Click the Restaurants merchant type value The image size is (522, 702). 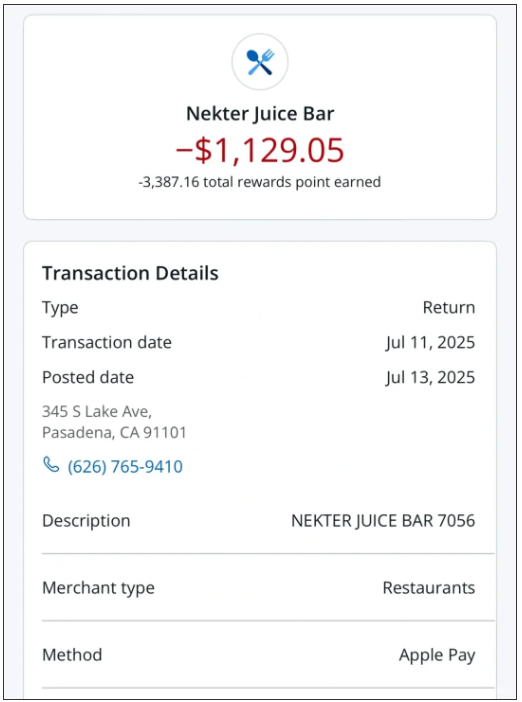click(429, 587)
